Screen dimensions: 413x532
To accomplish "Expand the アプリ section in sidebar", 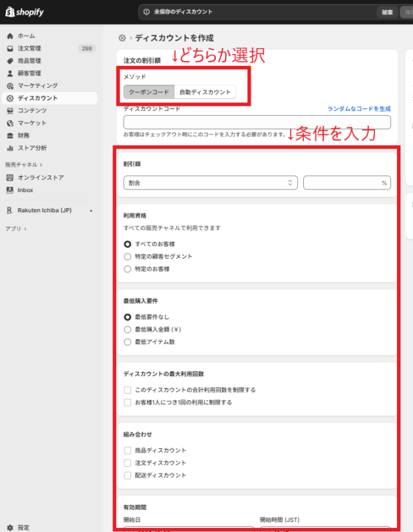I will click(x=25, y=228).
